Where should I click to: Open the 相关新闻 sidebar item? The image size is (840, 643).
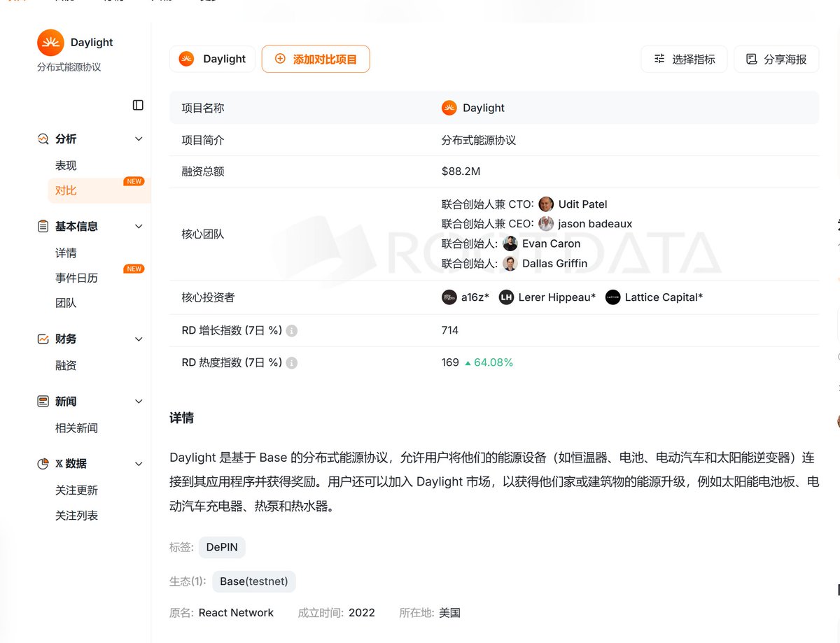pyautogui.click(x=76, y=428)
